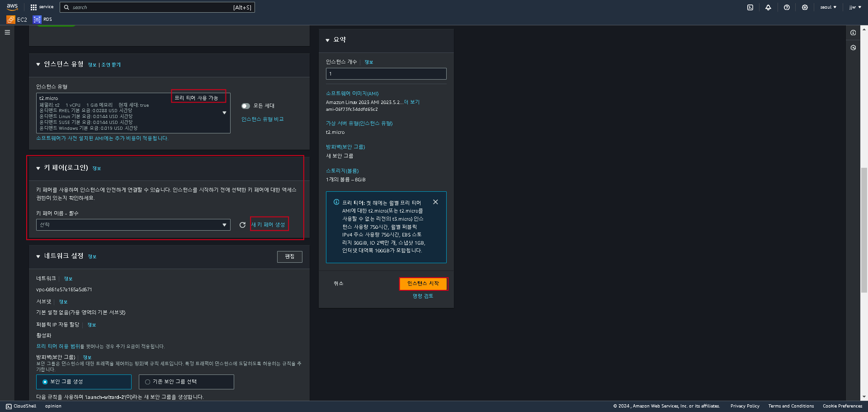Launch CloudShell from the top bar icon
Image resolution: width=868 pixels, height=412 pixels.
point(750,7)
